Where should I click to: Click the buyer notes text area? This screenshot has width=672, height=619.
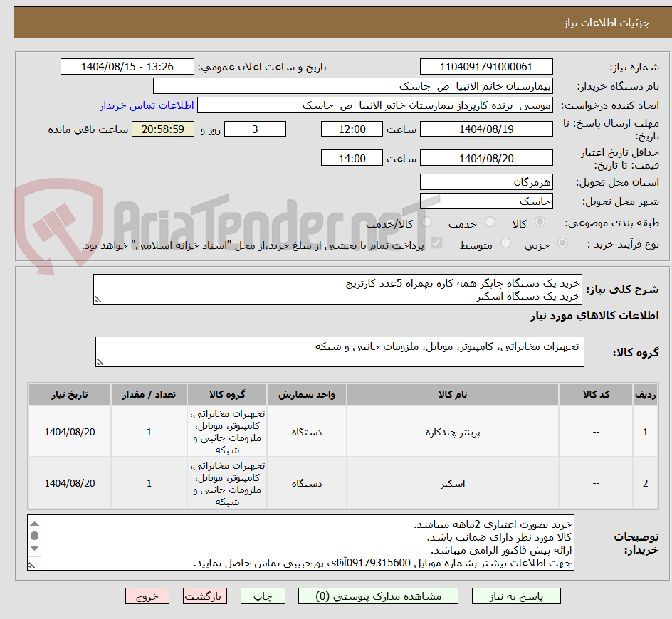pyautogui.click(x=301, y=543)
